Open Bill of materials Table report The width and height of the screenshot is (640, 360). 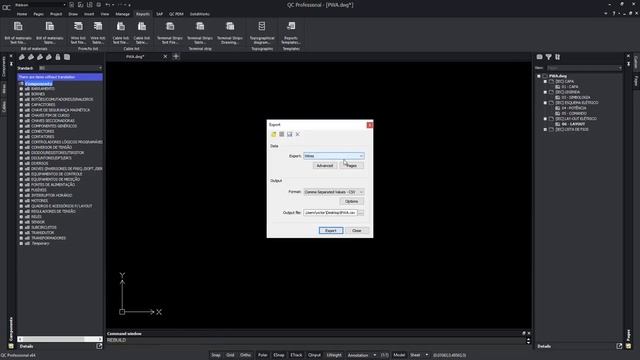(50, 32)
